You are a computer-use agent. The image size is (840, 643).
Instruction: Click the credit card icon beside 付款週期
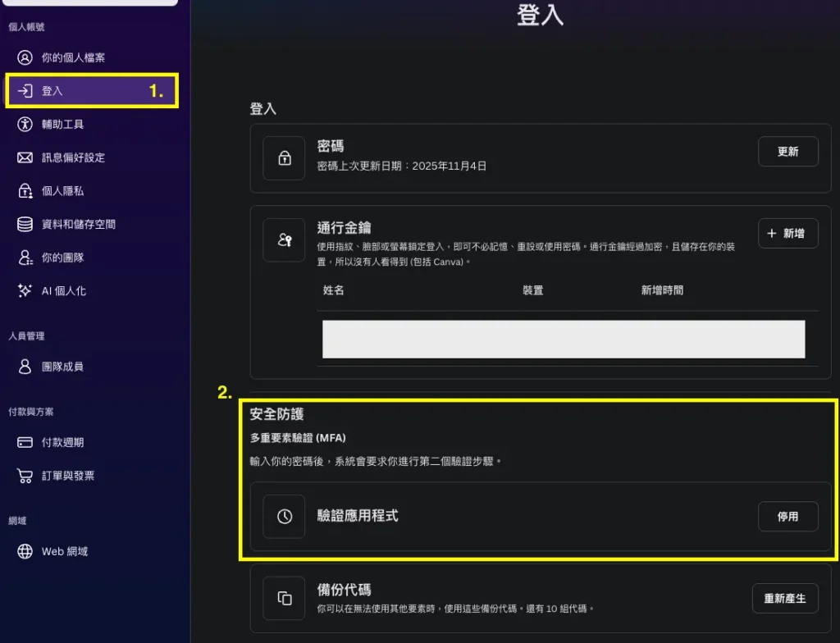click(x=25, y=442)
